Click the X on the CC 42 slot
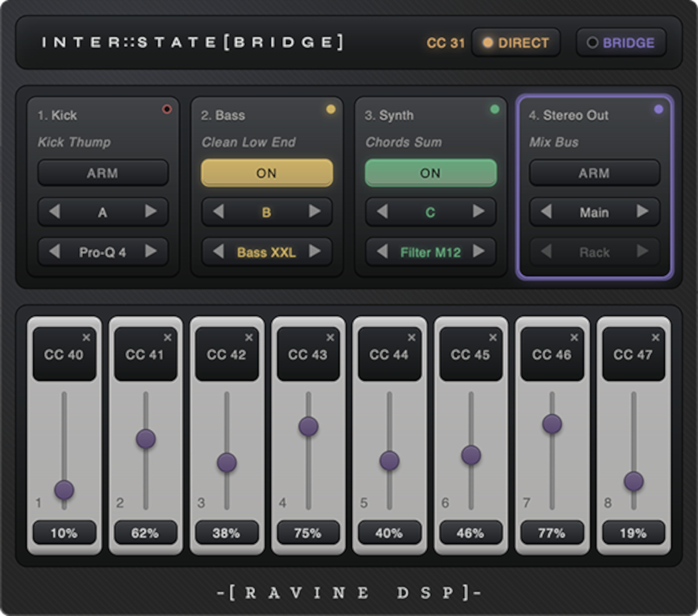This screenshot has width=698, height=616. [249, 337]
